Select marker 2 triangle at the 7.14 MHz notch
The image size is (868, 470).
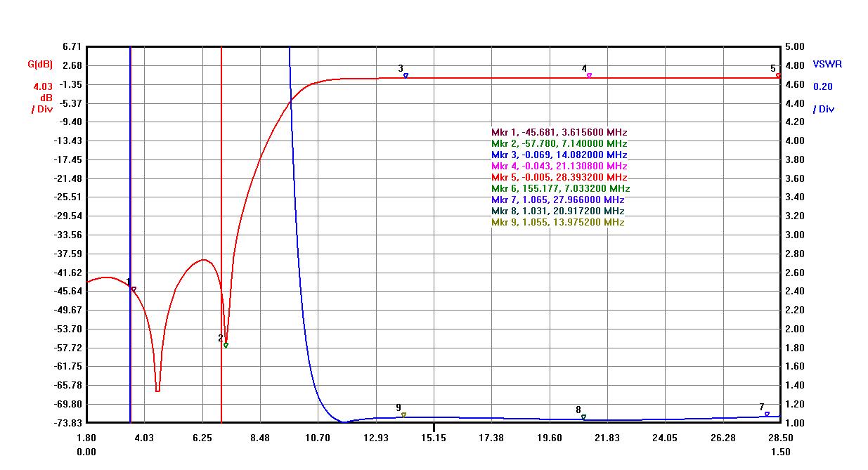coord(226,345)
